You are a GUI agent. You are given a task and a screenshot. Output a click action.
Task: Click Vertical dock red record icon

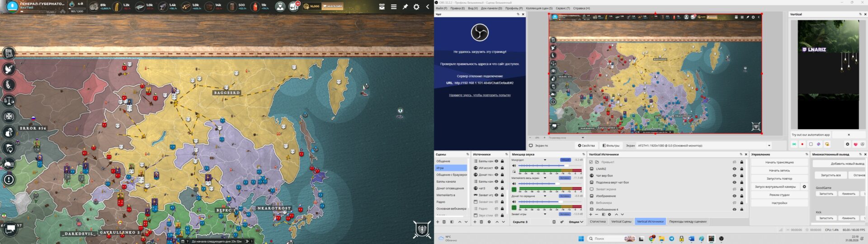click(802, 144)
